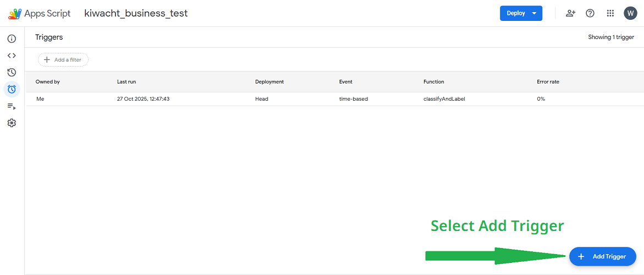Open Project Settings gear icon

click(12, 123)
